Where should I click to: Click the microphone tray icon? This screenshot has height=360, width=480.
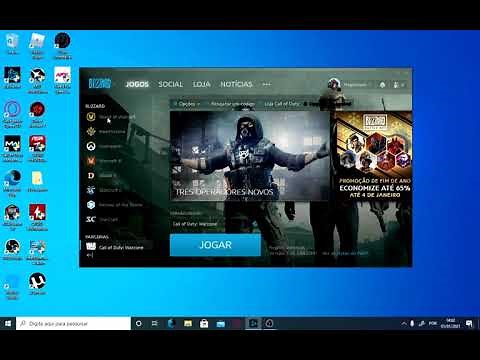pyautogui.click(x=412, y=323)
